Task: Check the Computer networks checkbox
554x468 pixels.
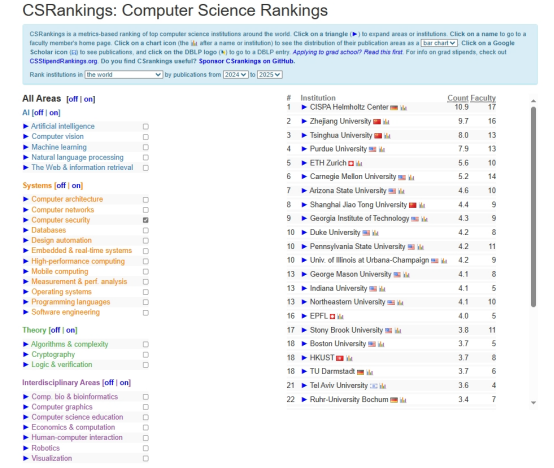Action: click(x=146, y=210)
